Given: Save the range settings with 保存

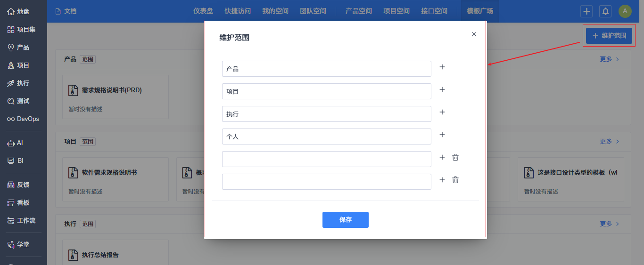Looking at the screenshot, I should pos(346,220).
